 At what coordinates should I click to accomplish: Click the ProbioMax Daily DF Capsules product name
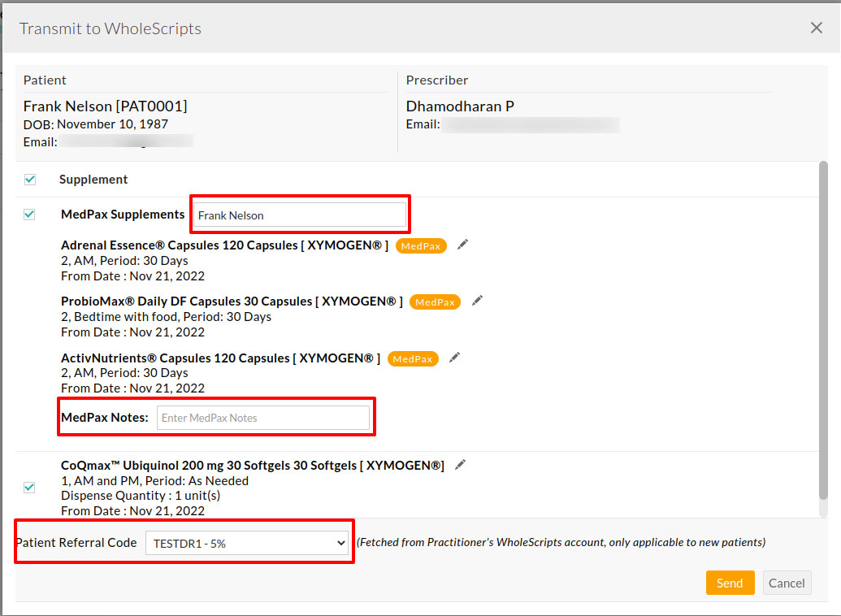[x=232, y=301]
